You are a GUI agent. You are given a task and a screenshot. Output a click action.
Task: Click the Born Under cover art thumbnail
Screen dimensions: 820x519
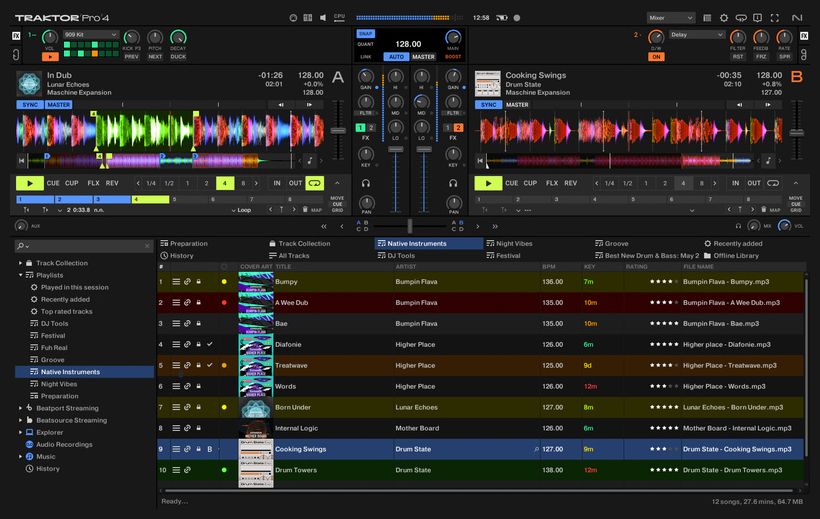[x=256, y=407]
